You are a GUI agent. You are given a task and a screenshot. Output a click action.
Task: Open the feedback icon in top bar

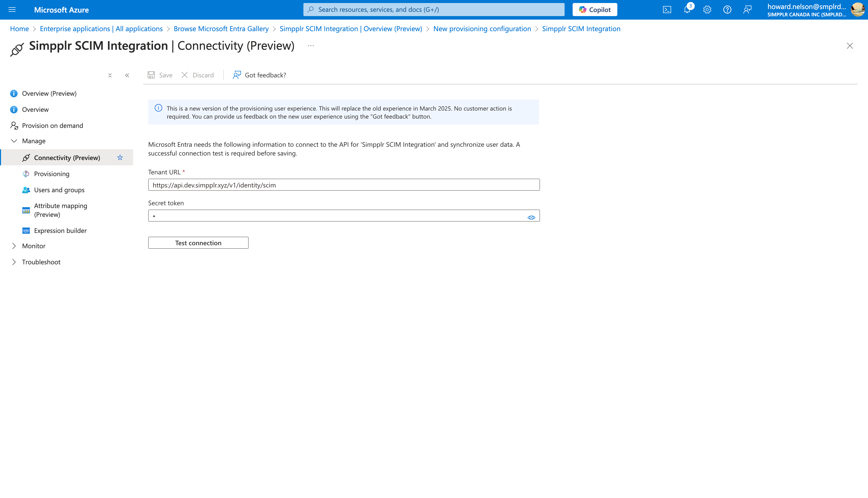pos(747,10)
